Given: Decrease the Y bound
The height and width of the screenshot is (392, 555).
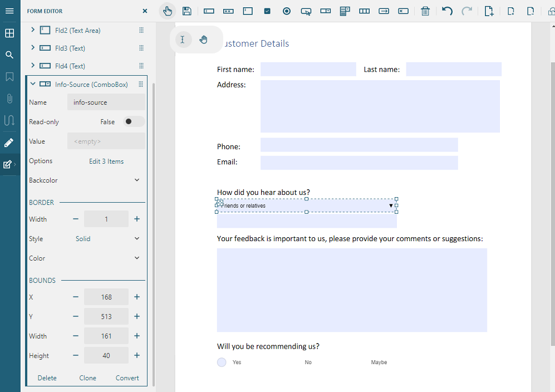Looking at the screenshot, I should tap(75, 316).
